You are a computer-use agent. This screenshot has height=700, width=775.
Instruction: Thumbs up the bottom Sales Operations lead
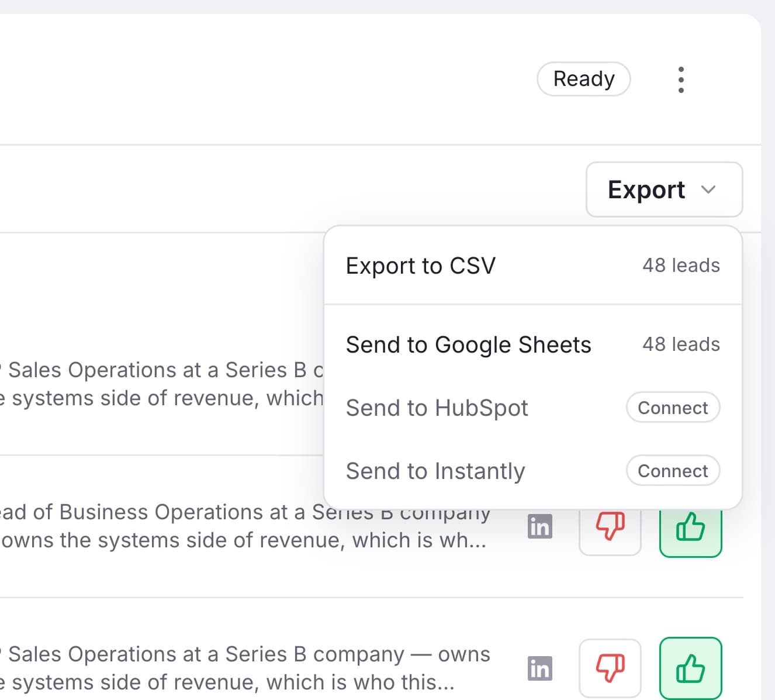tap(691, 668)
